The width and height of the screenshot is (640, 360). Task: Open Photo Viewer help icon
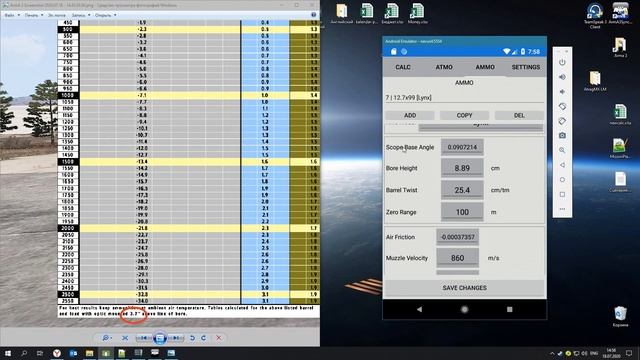coord(313,15)
